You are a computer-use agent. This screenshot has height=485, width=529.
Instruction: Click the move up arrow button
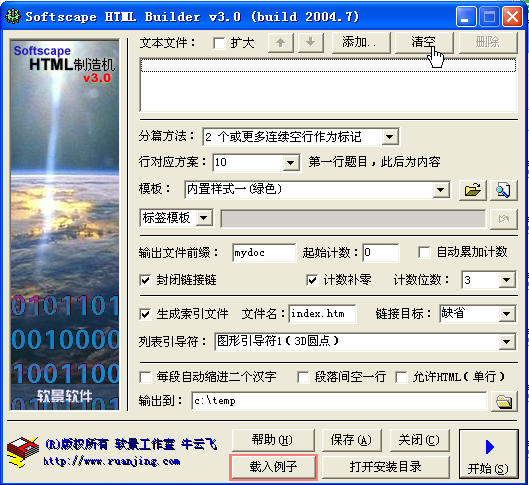pyautogui.click(x=281, y=42)
